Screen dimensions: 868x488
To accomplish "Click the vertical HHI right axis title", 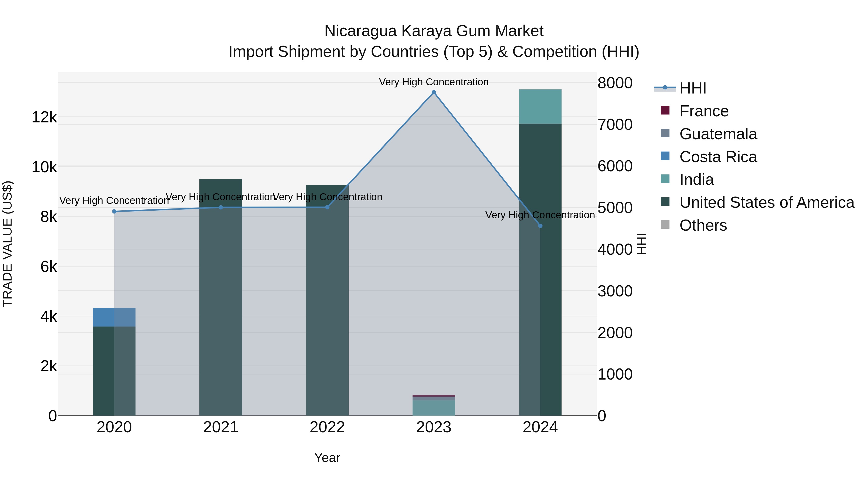I will click(642, 244).
